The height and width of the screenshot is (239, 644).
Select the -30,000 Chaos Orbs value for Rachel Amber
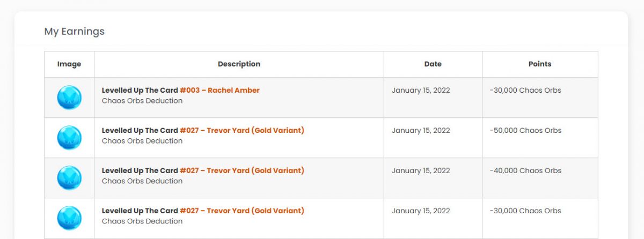525,90
